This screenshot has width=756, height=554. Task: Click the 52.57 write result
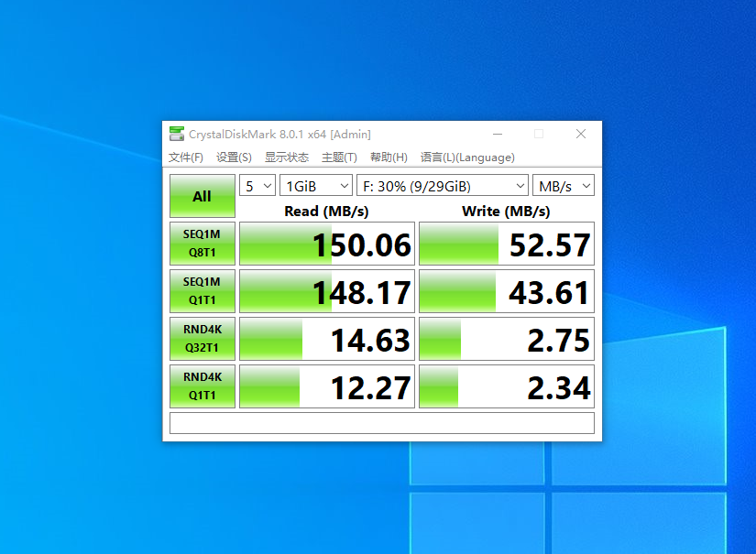point(507,244)
